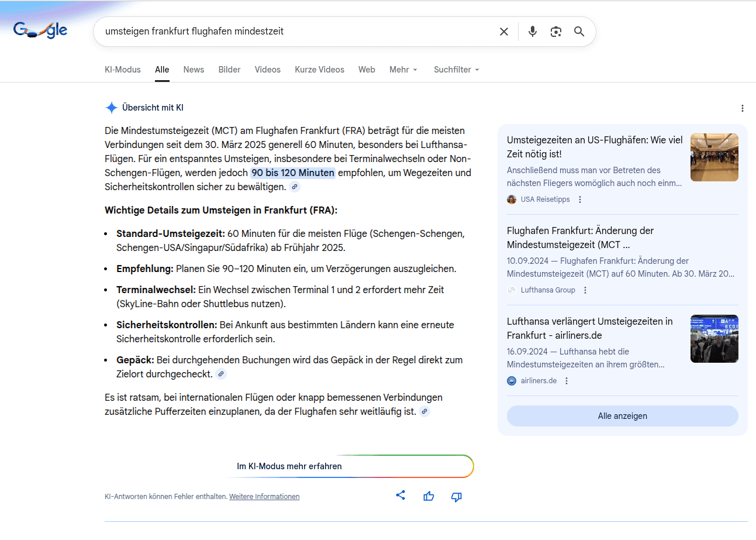
Task: Open Google Lens image search
Action: [x=555, y=32]
